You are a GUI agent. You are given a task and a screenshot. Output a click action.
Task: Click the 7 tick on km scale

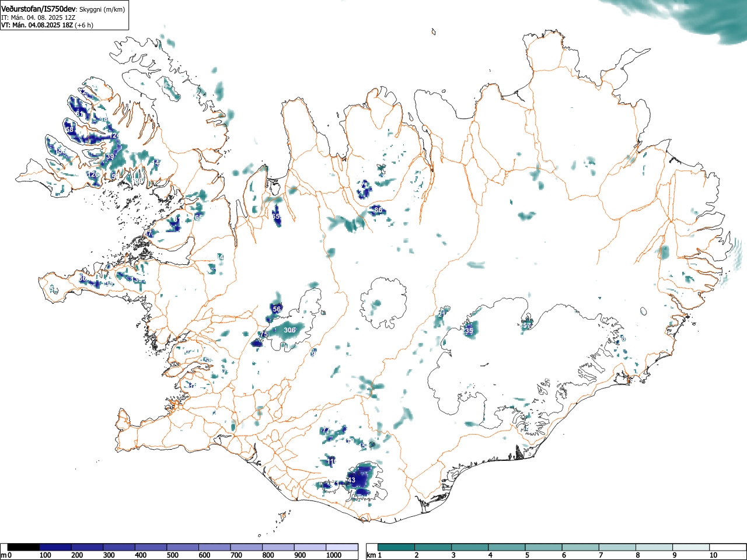(x=601, y=555)
